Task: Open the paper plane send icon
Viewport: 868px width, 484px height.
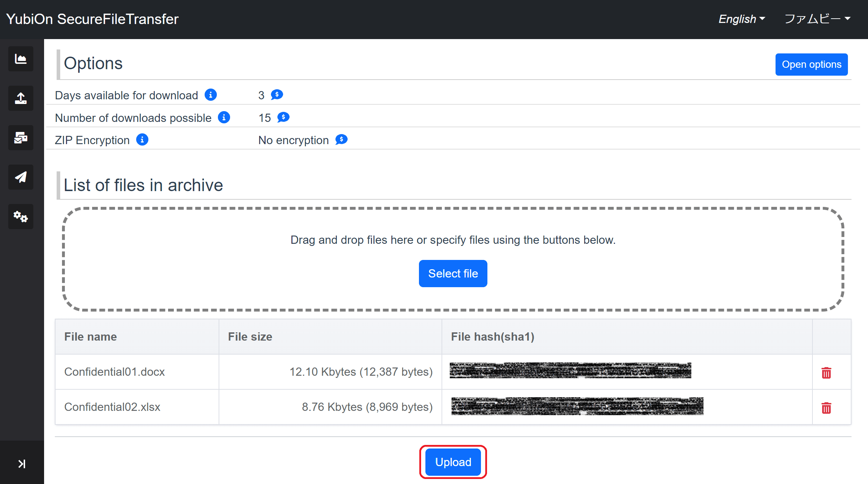Action: 21,177
